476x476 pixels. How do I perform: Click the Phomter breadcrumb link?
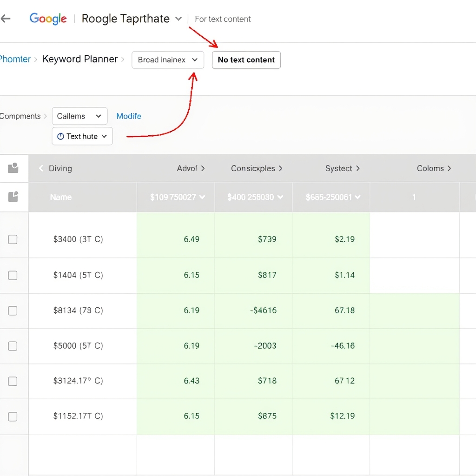pyautogui.click(x=15, y=59)
